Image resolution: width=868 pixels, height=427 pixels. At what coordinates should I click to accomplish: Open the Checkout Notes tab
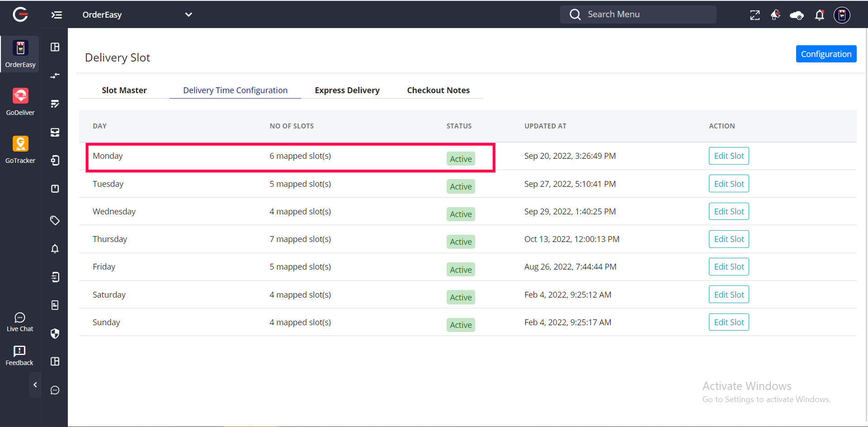pos(438,90)
